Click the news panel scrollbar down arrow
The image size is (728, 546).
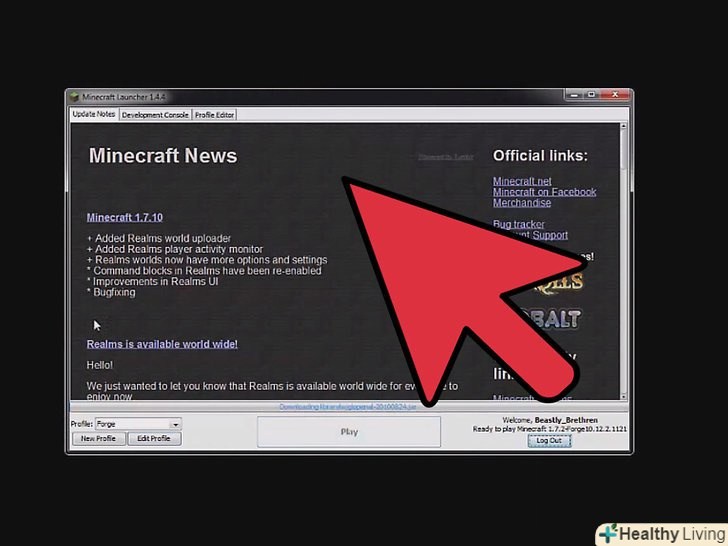[624, 396]
